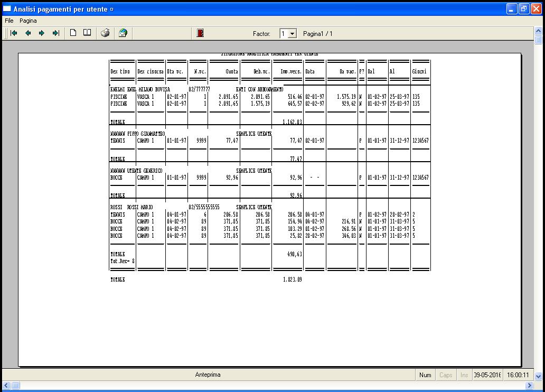Click the Ins status indicator
The image size is (545, 392).
tap(464, 375)
